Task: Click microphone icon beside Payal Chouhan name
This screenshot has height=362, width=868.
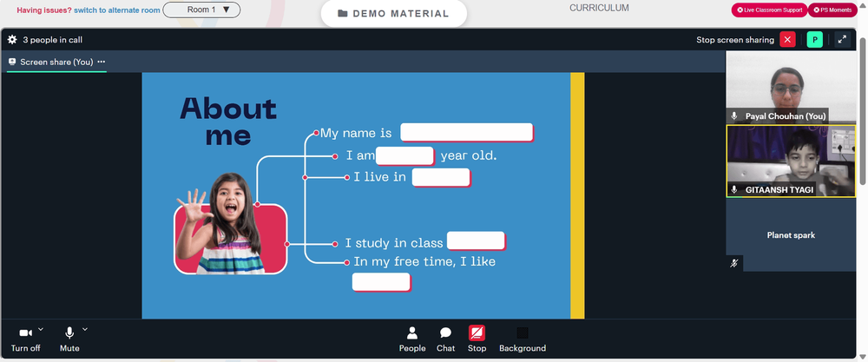Action: pyautogui.click(x=734, y=115)
